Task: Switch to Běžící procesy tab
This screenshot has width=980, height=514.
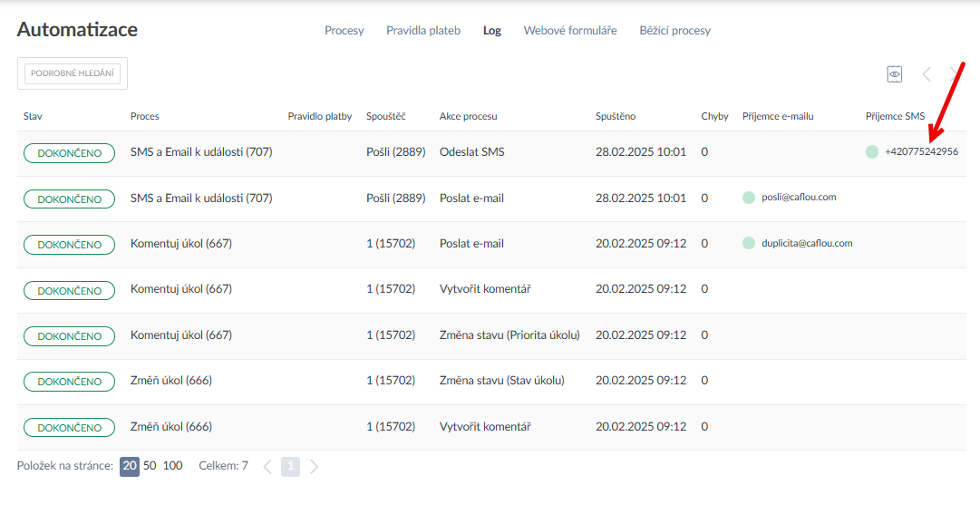Action: (x=674, y=31)
